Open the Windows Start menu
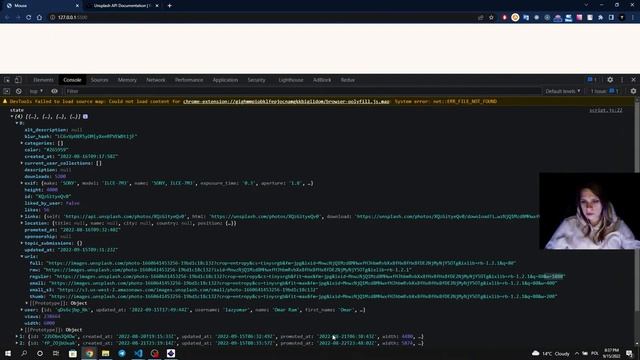This screenshot has height=360, width=640. pyautogui.click(x=8, y=353)
